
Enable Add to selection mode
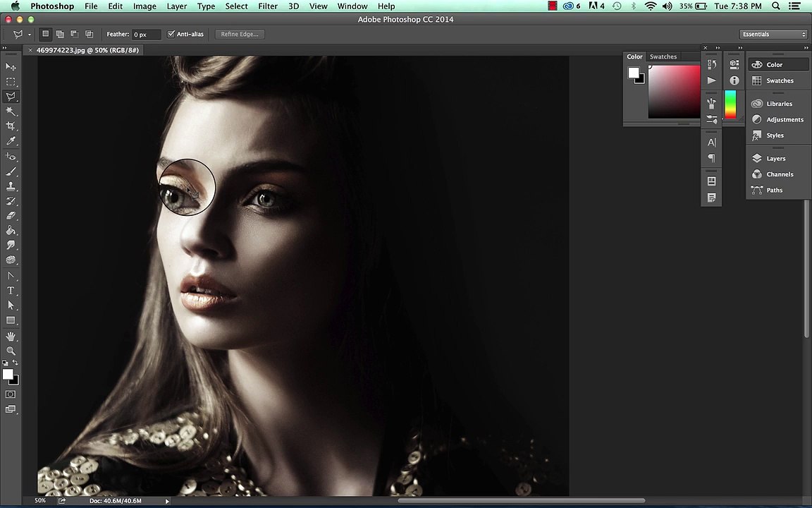point(60,34)
